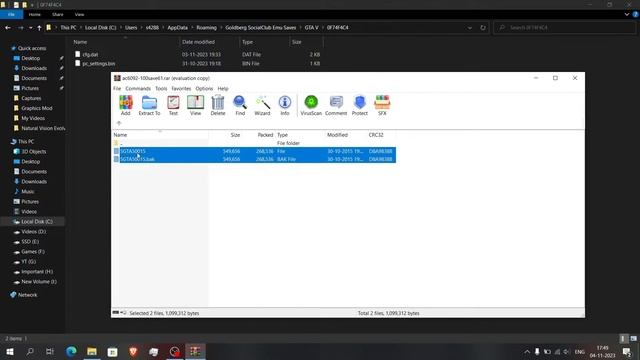Click Explorer refresh button
The height and width of the screenshot is (360, 640).
pos(483,28)
